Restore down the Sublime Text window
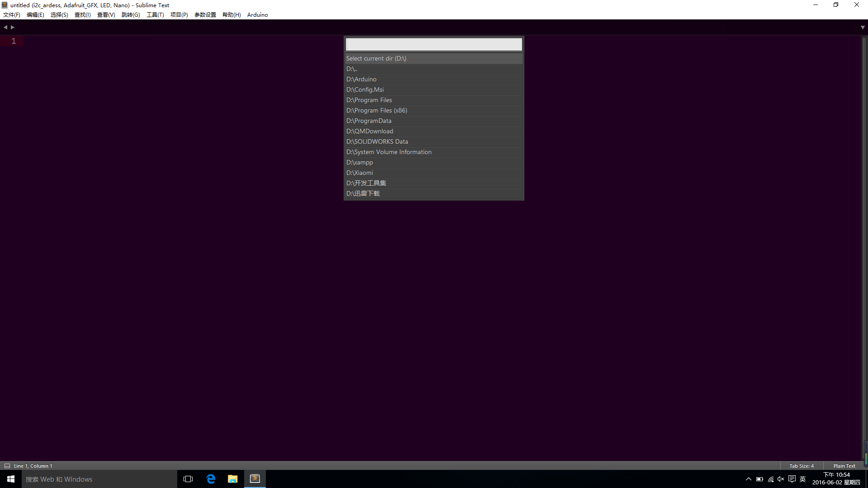Screen dimensions: 868x488 coord(836,5)
